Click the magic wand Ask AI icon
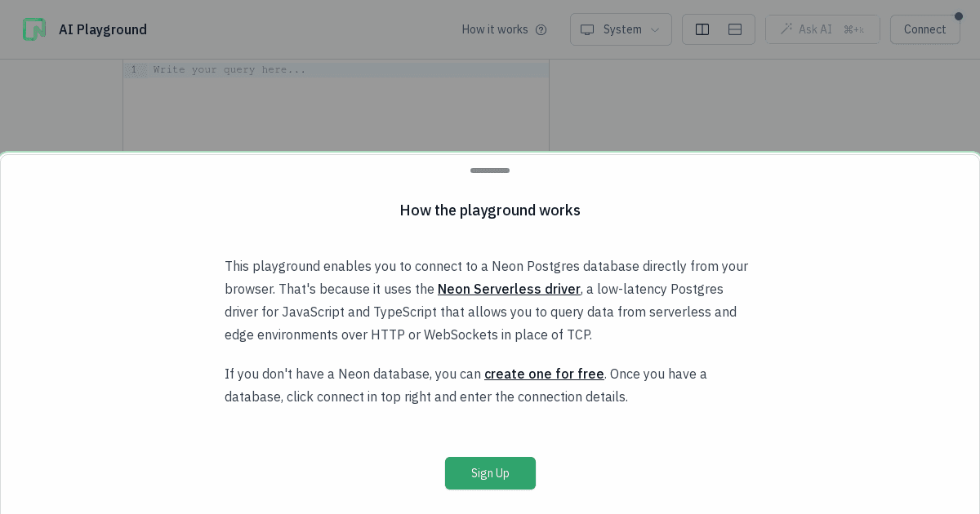 786,29
